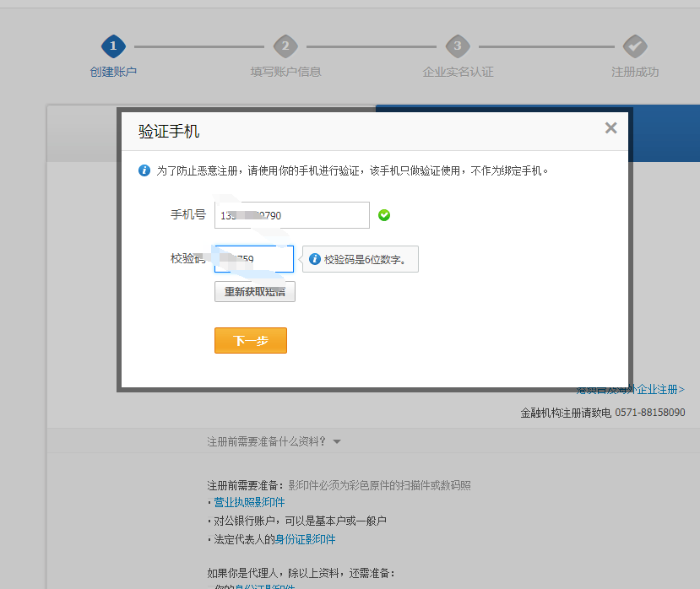
Task: Click the step 2 numbered circle icon
Action: [x=285, y=46]
